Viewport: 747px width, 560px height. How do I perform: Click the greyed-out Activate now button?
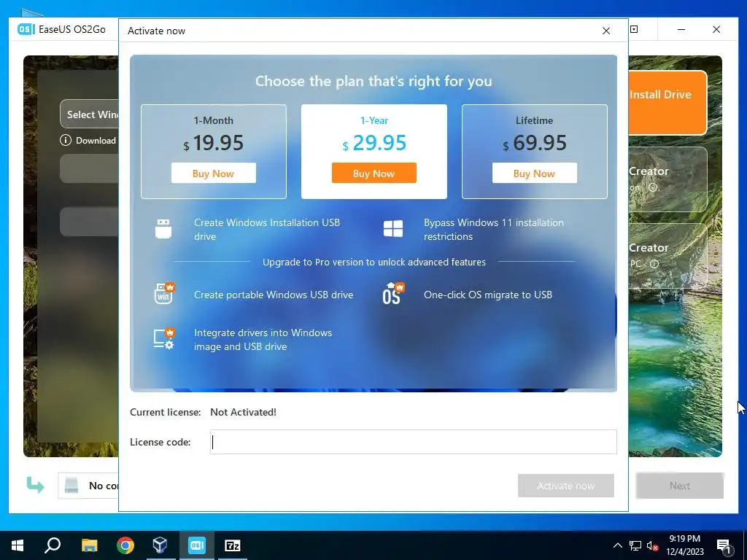pyautogui.click(x=566, y=486)
